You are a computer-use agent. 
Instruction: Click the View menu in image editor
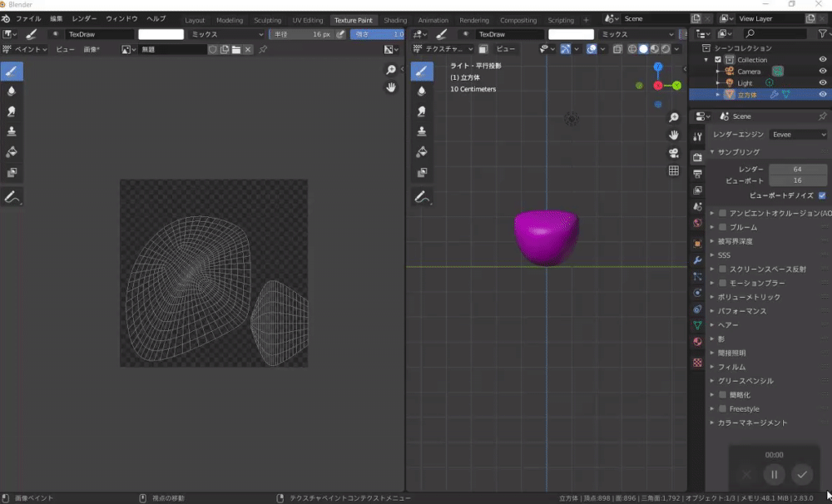(x=65, y=50)
